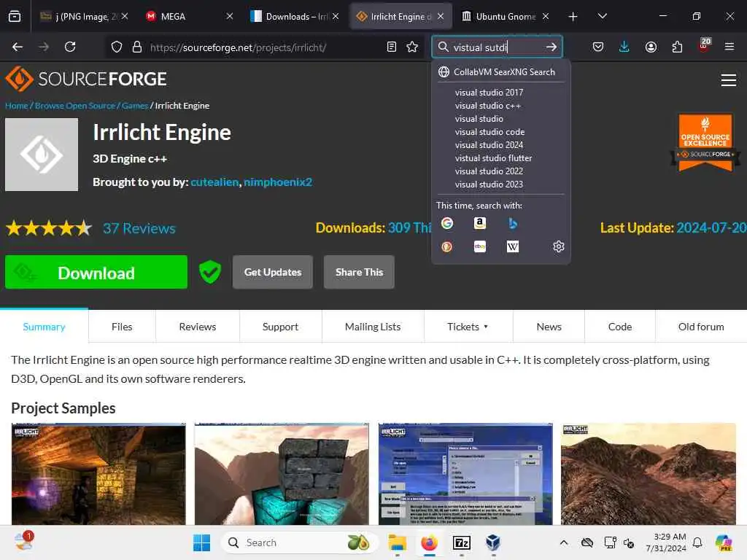Search with Bing engine icon

pyautogui.click(x=513, y=223)
